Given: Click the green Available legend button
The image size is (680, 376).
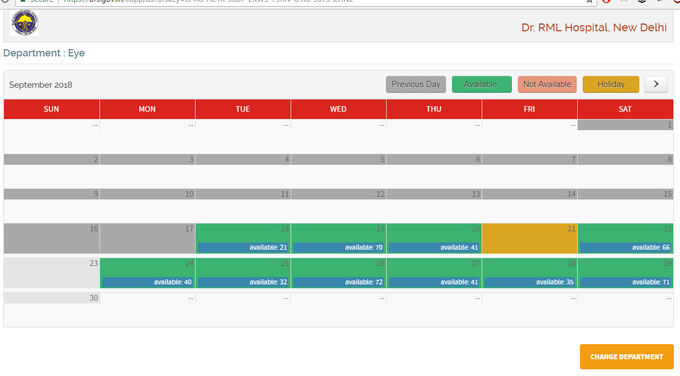Looking at the screenshot, I should click(x=481, y=84).
